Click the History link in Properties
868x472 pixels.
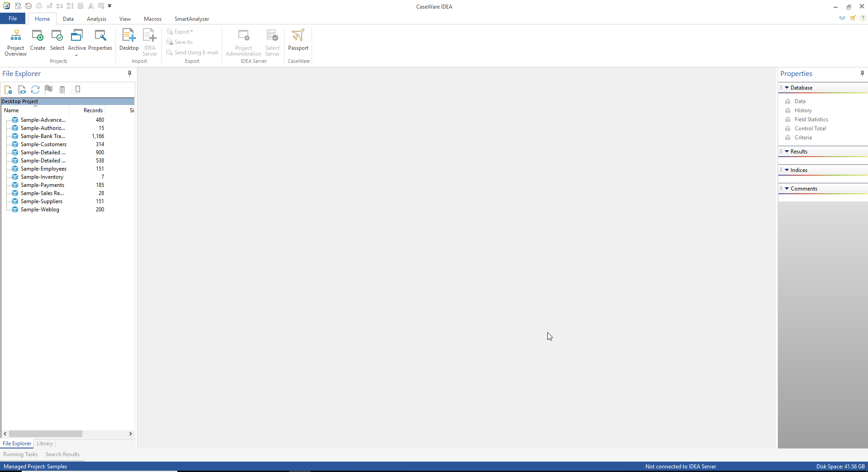(803, 110)
